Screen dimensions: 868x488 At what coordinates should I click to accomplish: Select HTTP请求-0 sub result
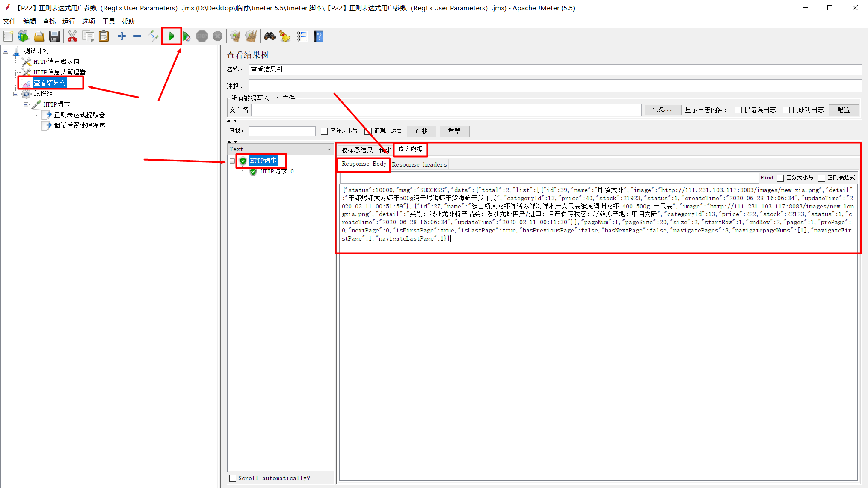(277, 172)
